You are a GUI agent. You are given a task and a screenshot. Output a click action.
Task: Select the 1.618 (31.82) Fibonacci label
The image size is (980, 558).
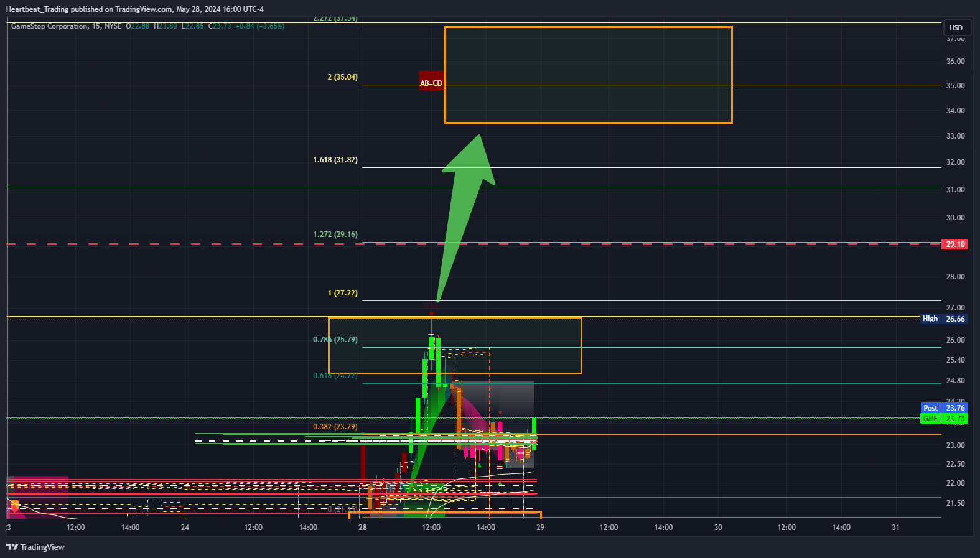[335, 160]
